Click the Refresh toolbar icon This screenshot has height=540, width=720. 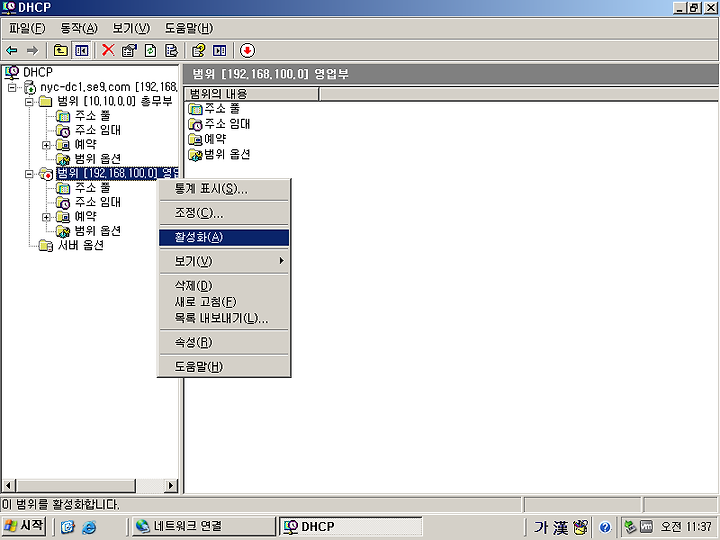tap(150, 51)
